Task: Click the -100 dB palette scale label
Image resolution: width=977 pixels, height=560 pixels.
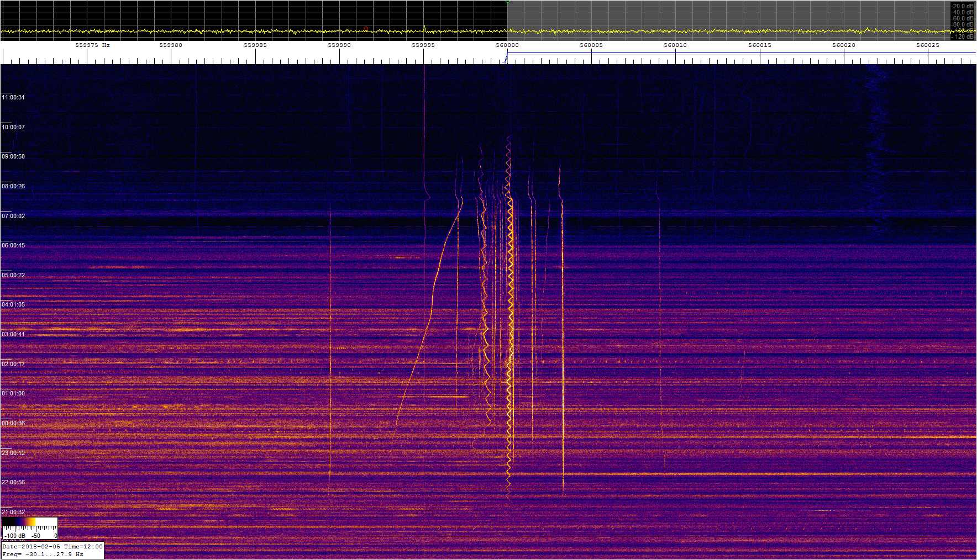Action: point(14,536)
